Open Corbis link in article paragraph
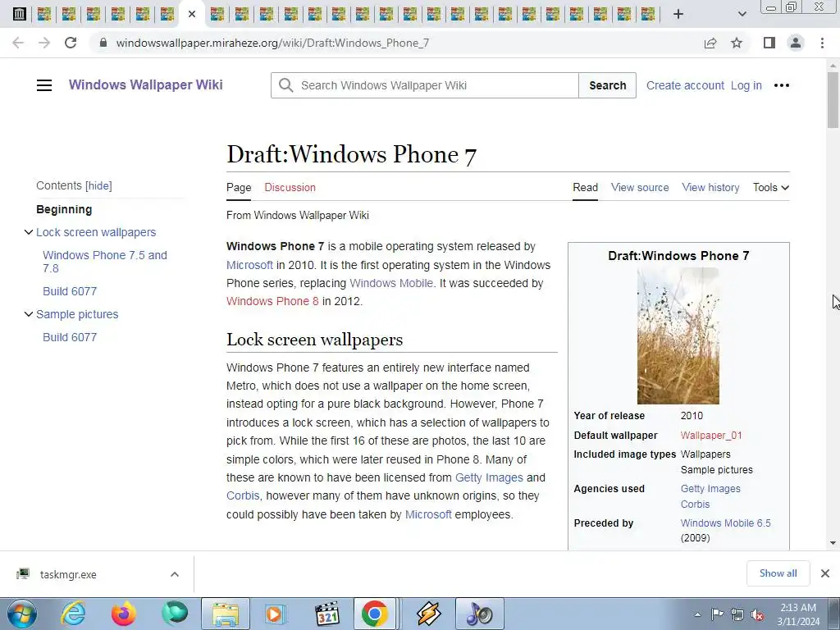 point(243,496)
